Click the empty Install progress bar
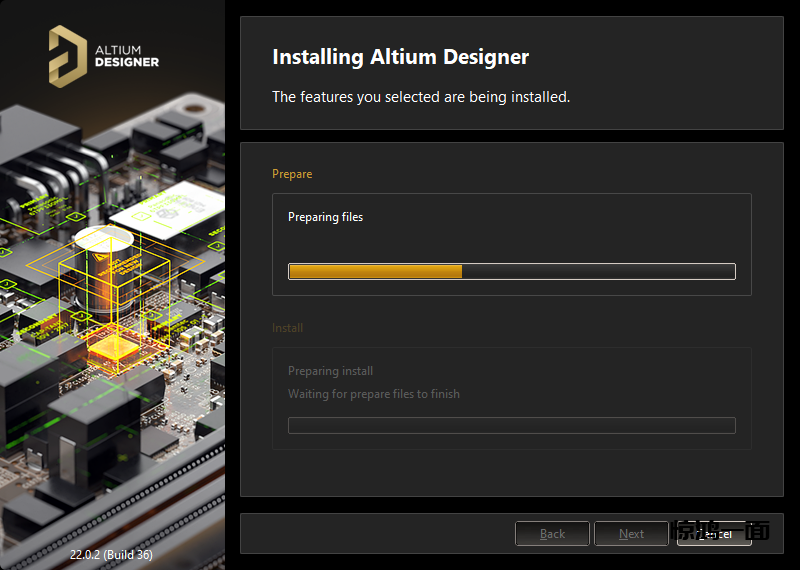The height and width of the screenshot is (570, 800). (x=511, y=425)
